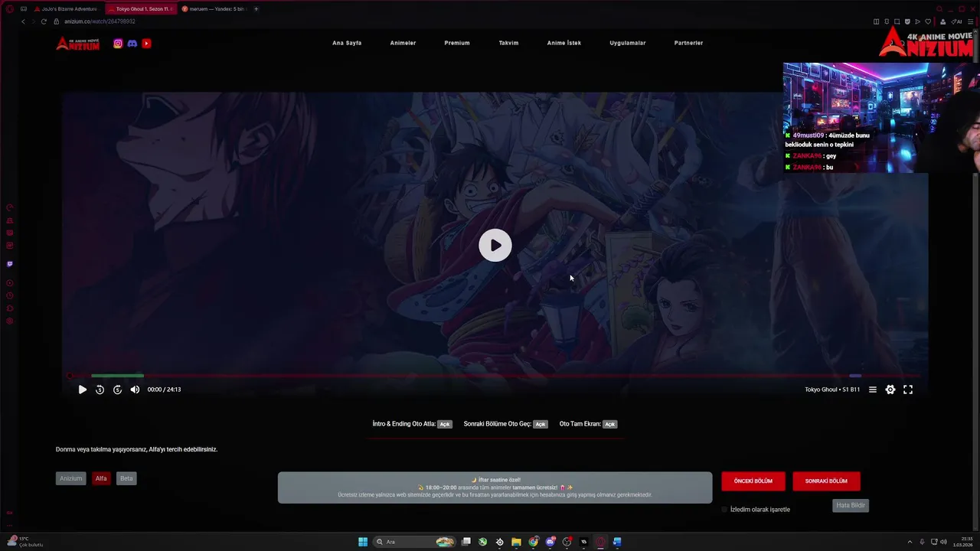The image size is (980, 551).
Task: Check İzledim olarak işaretle
Action: tap(725, 510)
